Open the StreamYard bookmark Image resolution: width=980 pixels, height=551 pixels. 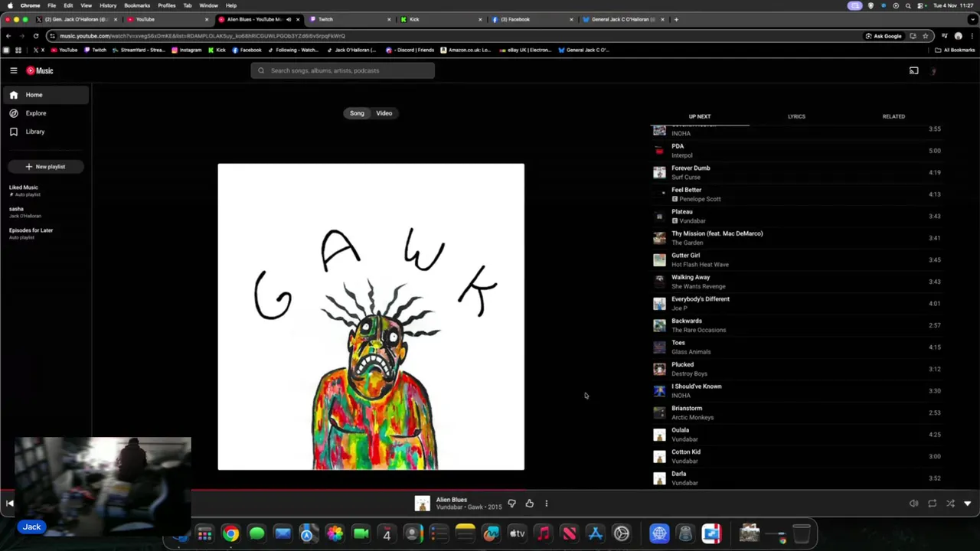(139, 50)
